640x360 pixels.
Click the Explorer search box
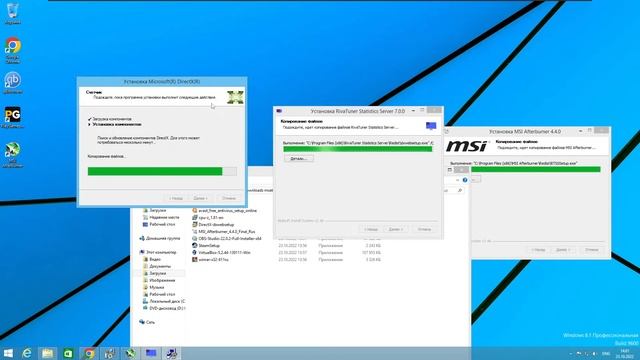click(453, 191)
